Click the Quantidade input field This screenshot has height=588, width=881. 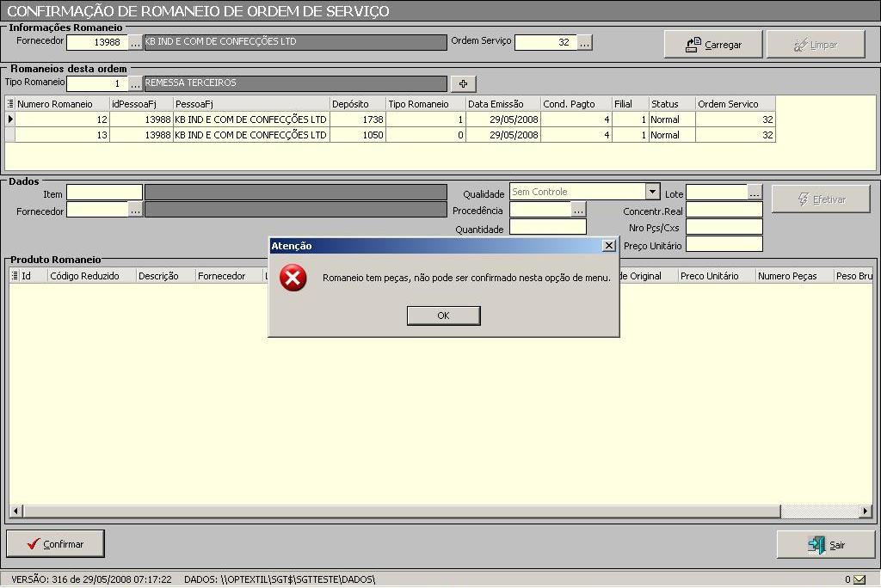547,228
